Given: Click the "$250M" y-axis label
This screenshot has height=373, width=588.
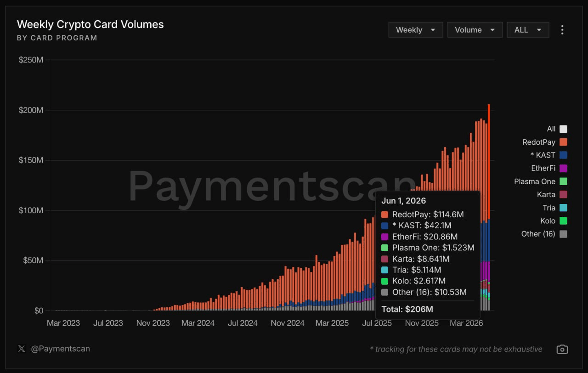Looking at the screenshot, I should coord(31,60).
